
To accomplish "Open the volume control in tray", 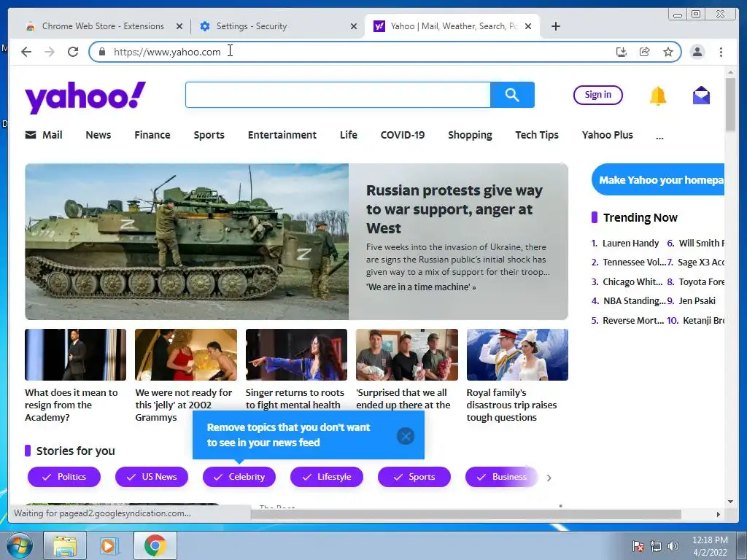I will [673, 546].
